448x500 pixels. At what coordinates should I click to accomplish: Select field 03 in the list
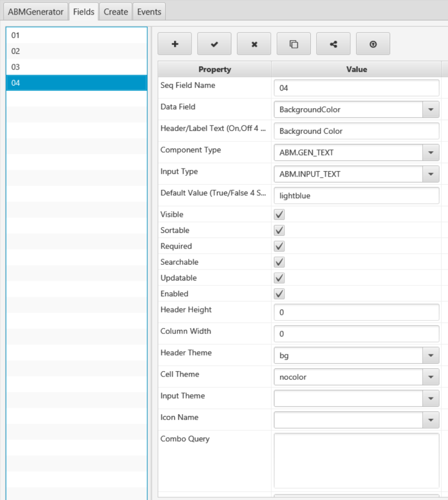click(x=77, y=67)
